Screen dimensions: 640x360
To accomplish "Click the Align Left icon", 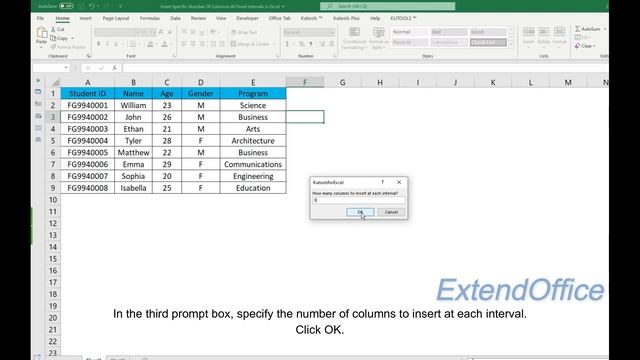I will (x=184, y=44).
